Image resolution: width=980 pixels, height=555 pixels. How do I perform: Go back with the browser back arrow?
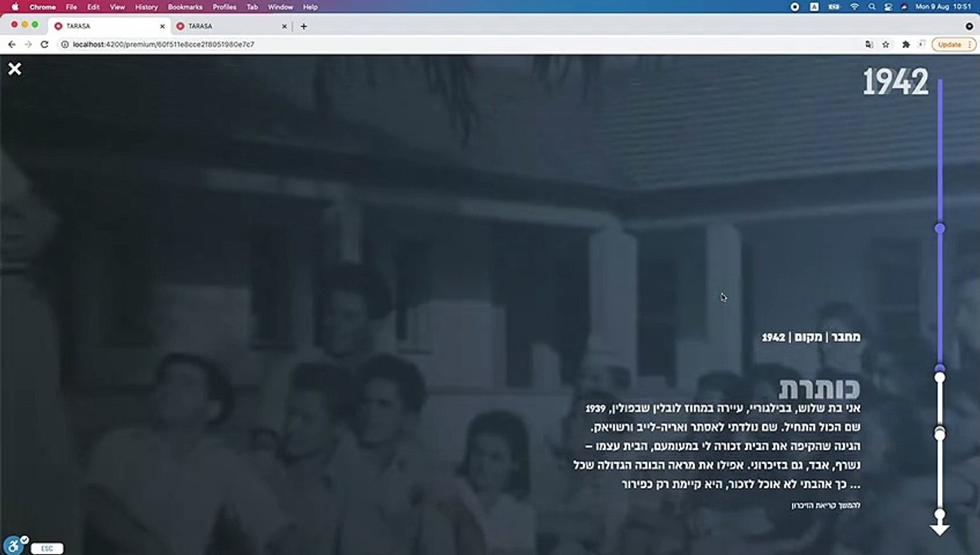point(12,45)
